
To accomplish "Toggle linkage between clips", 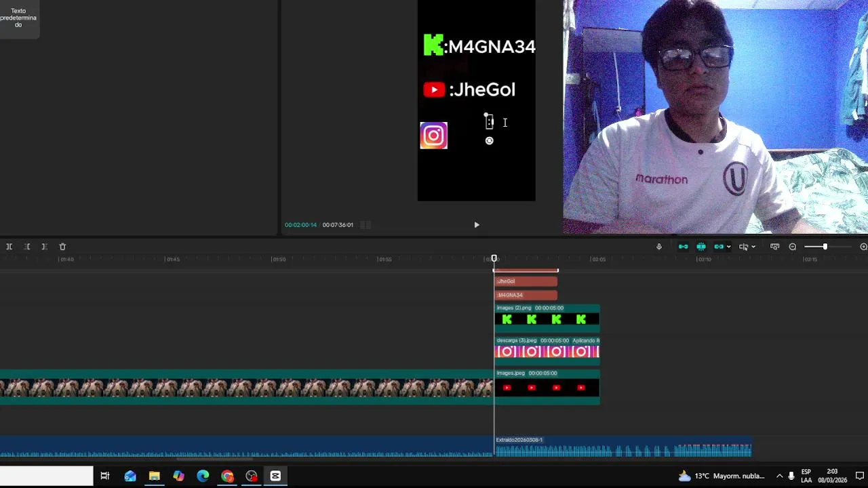I will tap(718, 247).
